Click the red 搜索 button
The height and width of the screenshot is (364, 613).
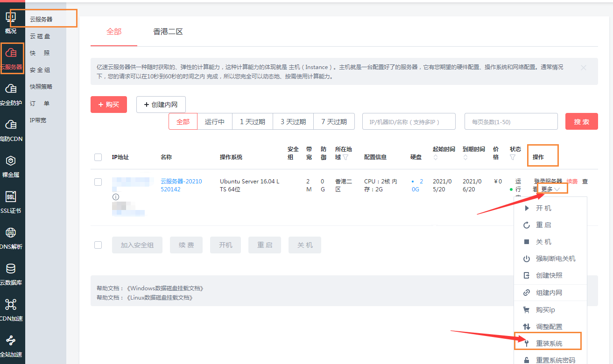click(582, 121)
